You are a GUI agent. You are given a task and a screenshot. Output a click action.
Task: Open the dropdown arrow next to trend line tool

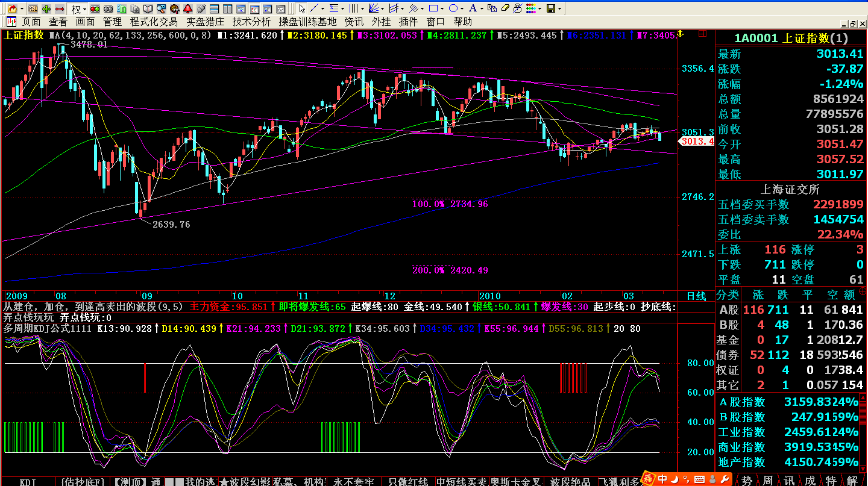[x=324, y=8]
